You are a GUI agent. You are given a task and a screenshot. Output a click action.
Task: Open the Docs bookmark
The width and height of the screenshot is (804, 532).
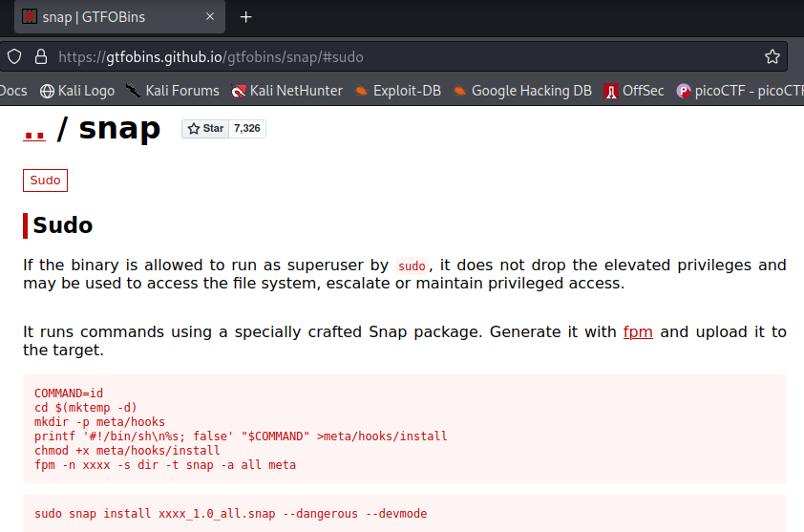click(x=13, y=91)
